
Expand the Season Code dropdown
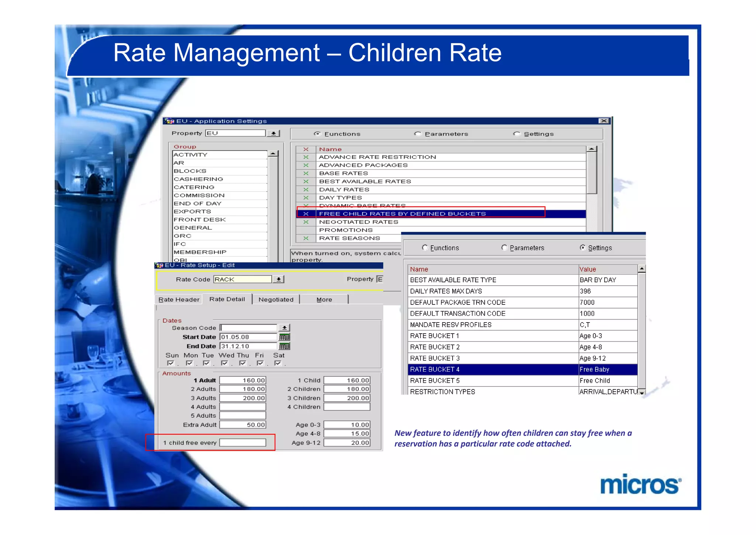tap(284, 328)
